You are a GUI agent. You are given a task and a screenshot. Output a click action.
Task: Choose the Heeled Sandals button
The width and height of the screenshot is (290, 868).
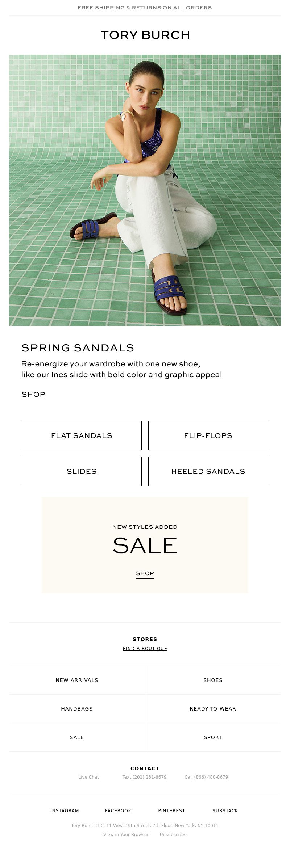tap(208, 471)
